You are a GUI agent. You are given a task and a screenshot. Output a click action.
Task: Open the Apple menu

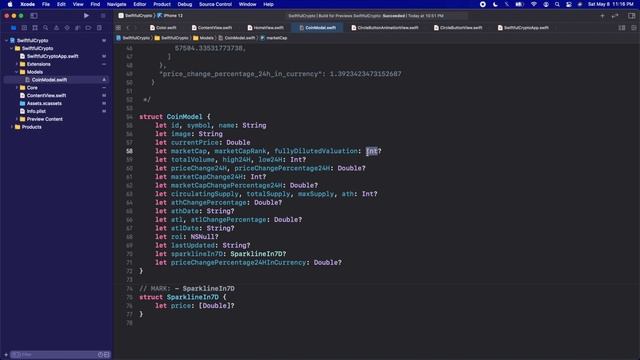(x=10, y=4)
